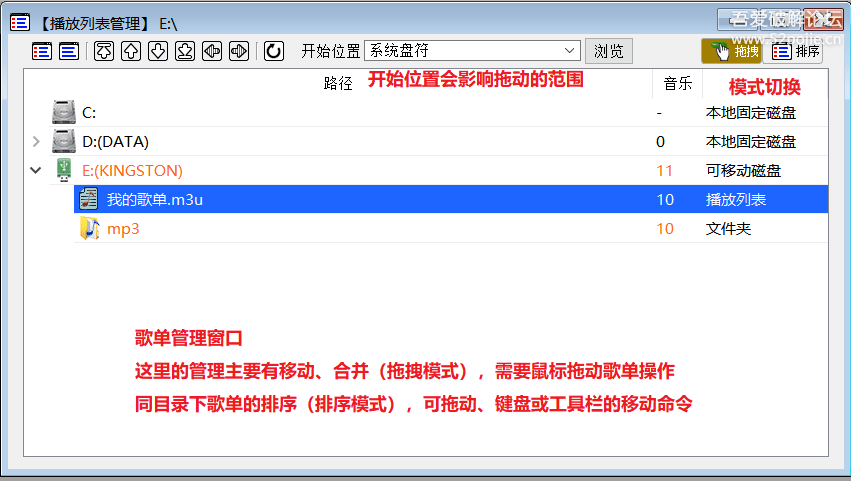Click the move-to-top arrow icon
851x481 pixels.
[x=104, y=51]
